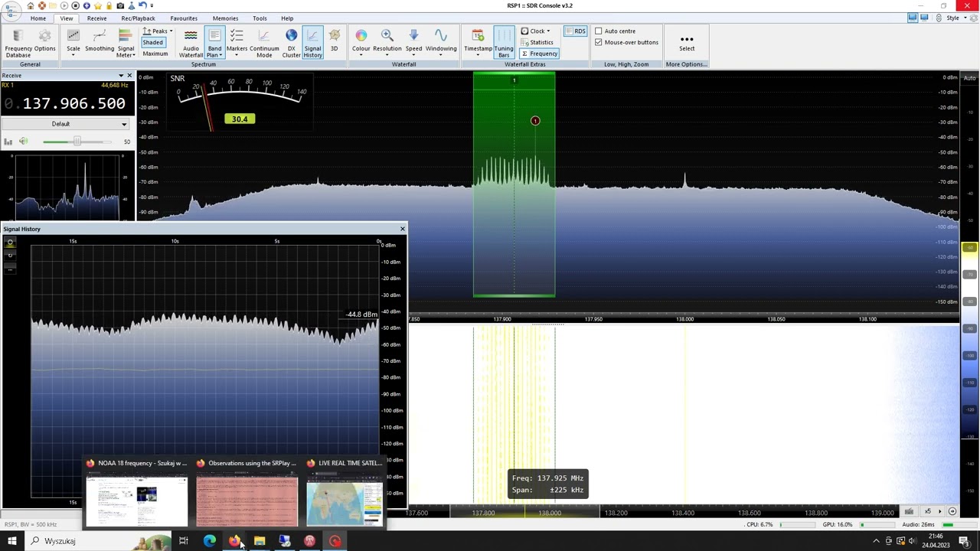Click marker 1 on the spectrum
This screenshot has height=551, width=980.
pyautogui.click(x=535, y=121)
